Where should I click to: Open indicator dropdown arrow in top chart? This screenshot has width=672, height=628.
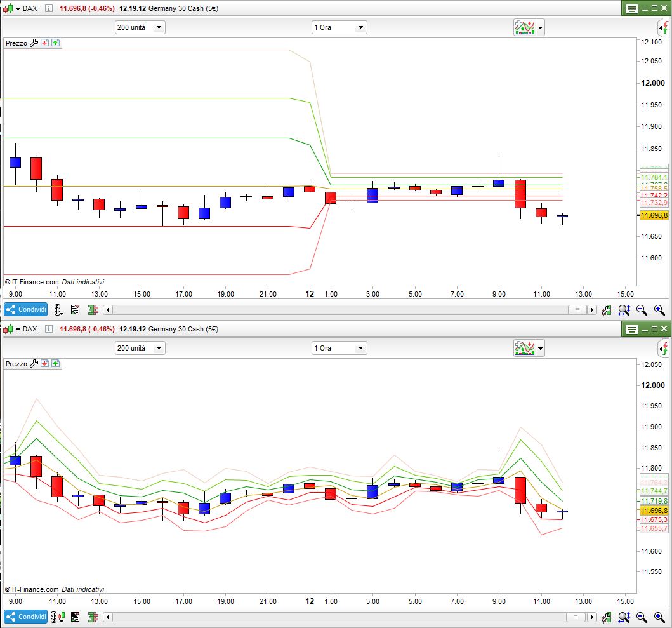point(541,28)
